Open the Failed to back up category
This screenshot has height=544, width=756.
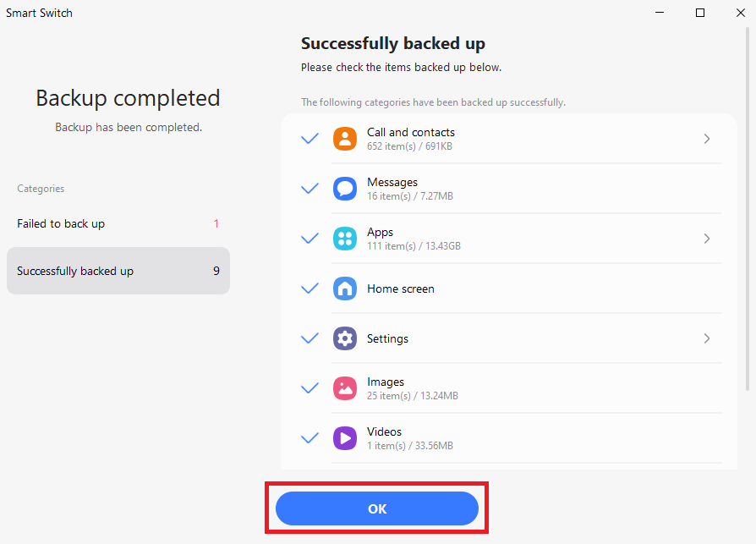[118, 223]
